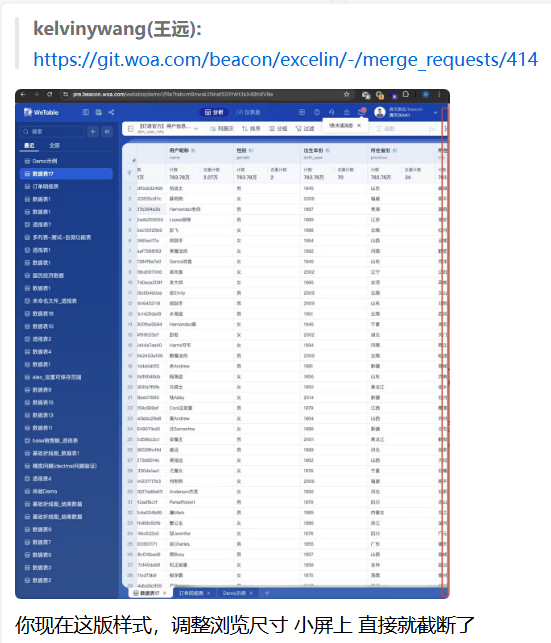Open the notifications icon with red badge
The height and width of the screenshot is (643, 551).
tap(362, 112)
